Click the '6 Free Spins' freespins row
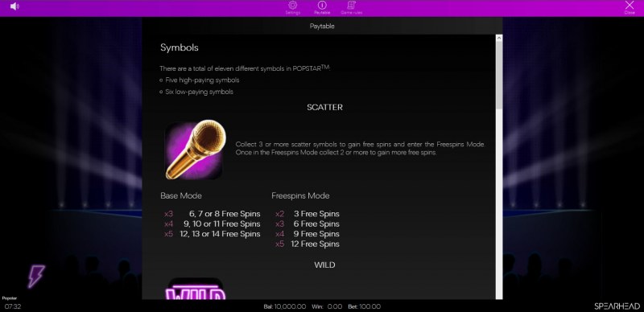The image size is (644, 312). click(308, 224)
